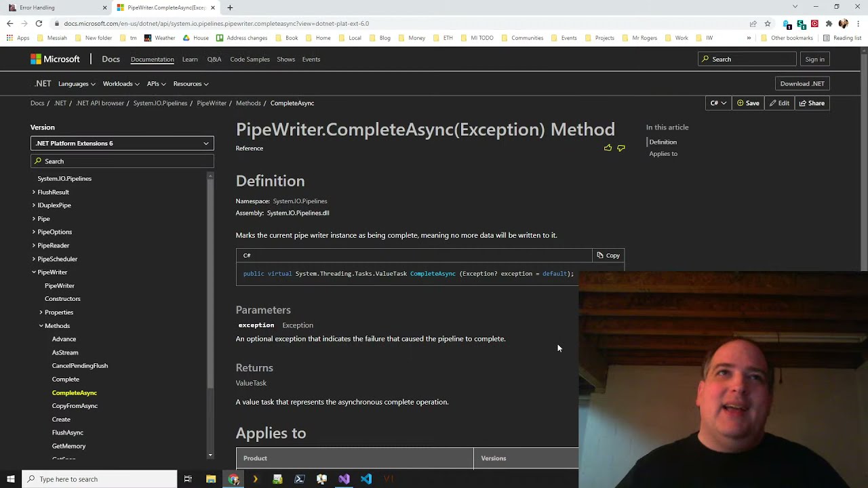Image resolution: width=868 pixels, height=488 pixels.
Task: Click the PipeWriter breadcrumb link
Action: click(212, 103)
